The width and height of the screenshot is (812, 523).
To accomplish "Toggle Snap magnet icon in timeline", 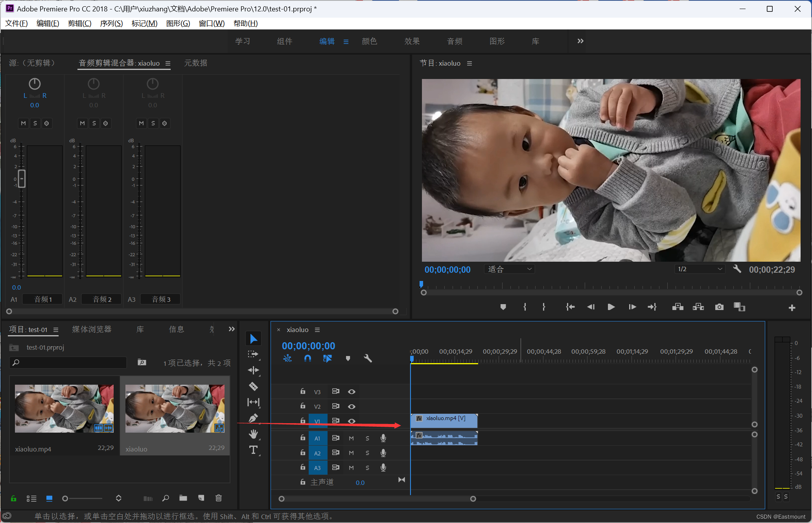I will coord(307,358).
